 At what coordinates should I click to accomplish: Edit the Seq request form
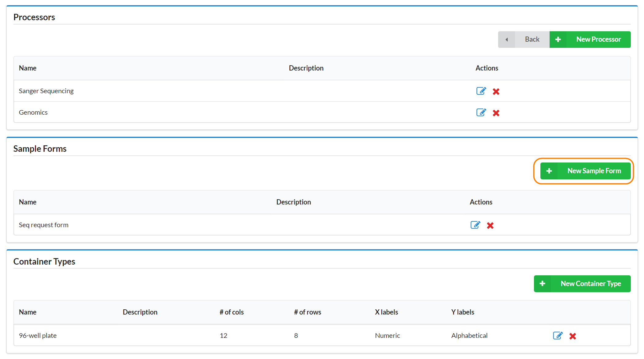coord(475,225)
